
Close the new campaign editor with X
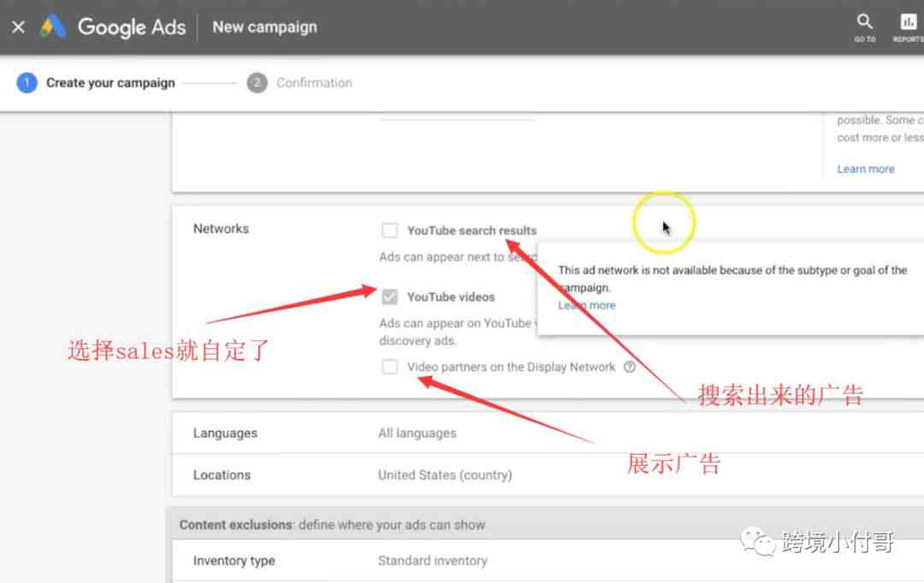click(x=18, y=27)
